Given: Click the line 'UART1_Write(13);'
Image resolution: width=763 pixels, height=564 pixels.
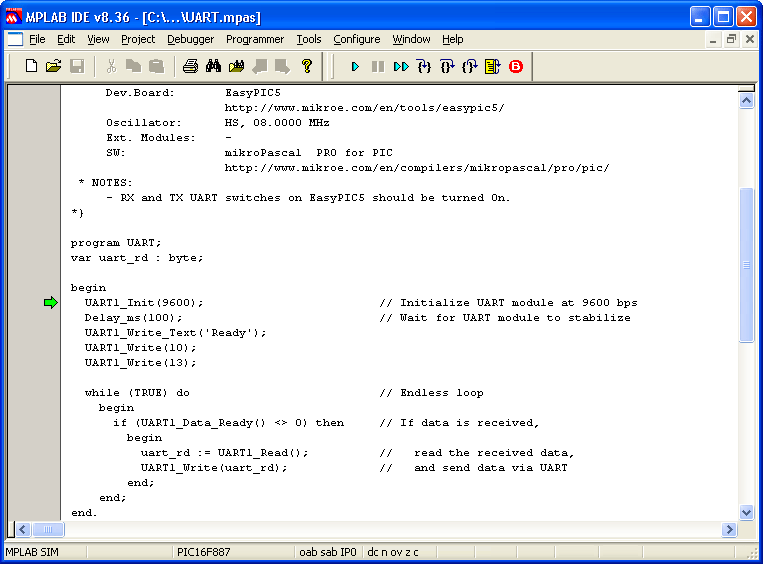Looking at the screenshot, I should 140,363.
